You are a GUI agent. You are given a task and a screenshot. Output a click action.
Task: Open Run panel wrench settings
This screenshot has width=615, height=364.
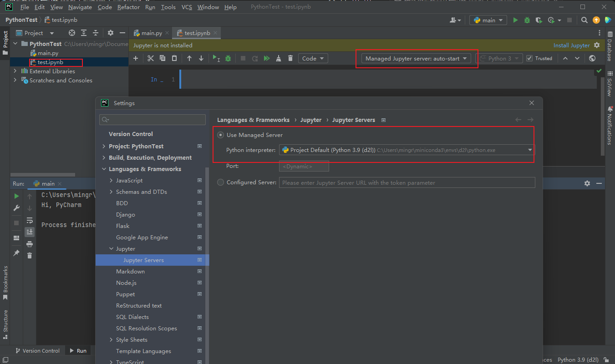coord(16,208)
